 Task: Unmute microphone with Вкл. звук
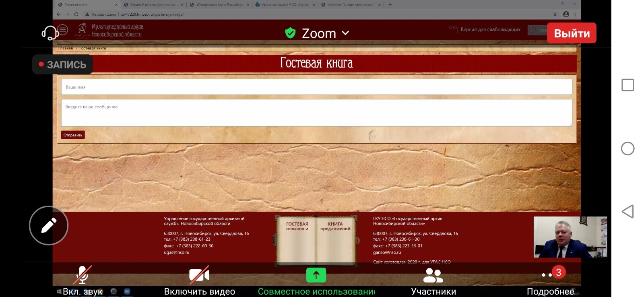coord(83,281)
